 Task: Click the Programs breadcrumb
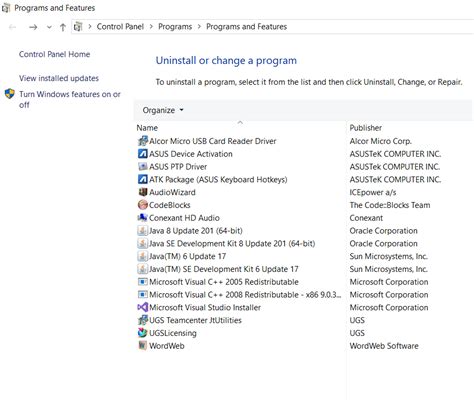[x=175, y=27]
